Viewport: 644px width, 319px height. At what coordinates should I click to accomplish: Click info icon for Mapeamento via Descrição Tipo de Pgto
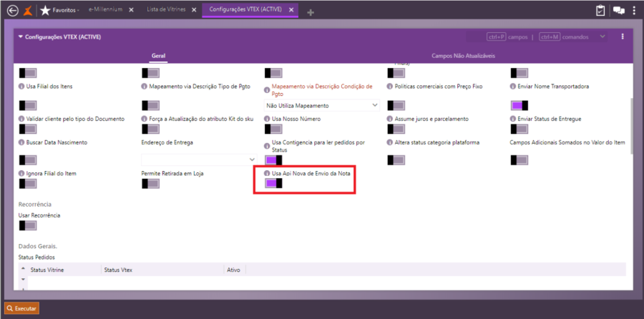(x=144, y=87)
